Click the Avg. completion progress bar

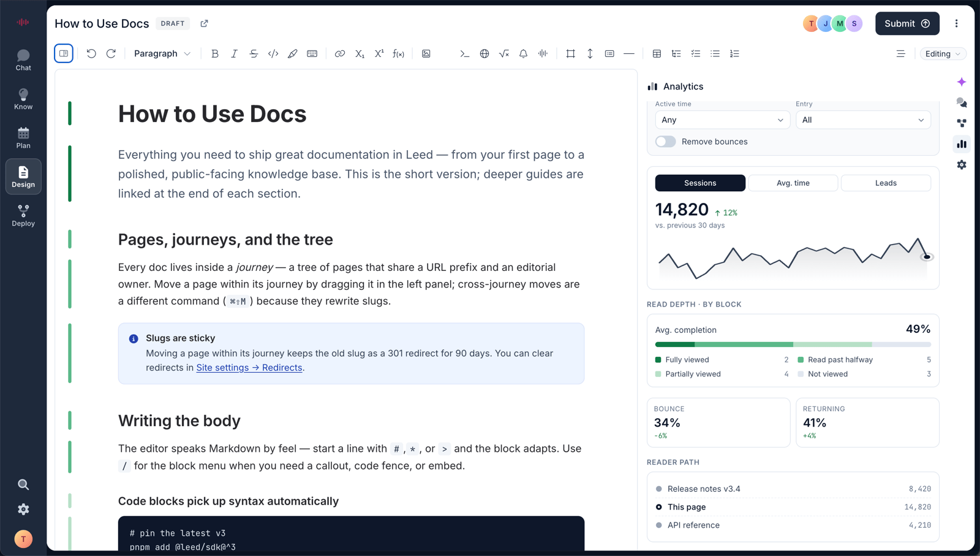point(793,345)
